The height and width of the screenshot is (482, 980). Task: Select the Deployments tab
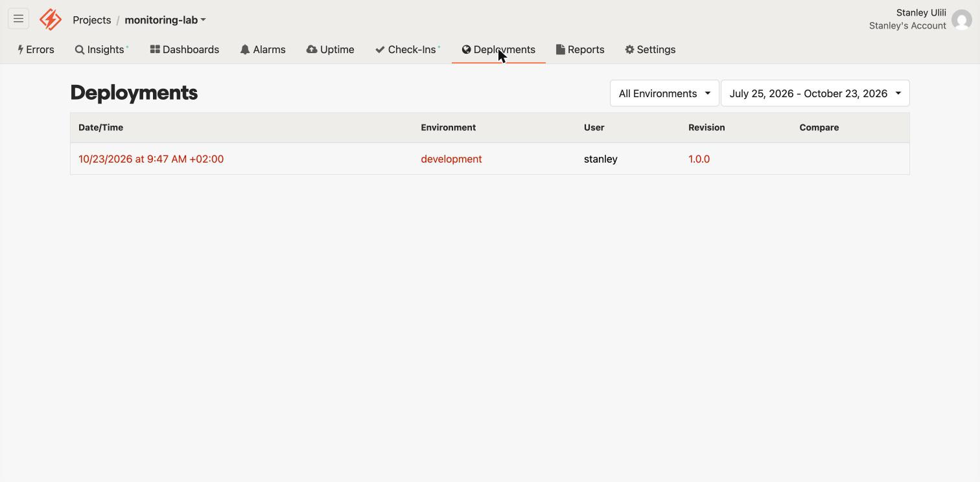click(498, 50)
